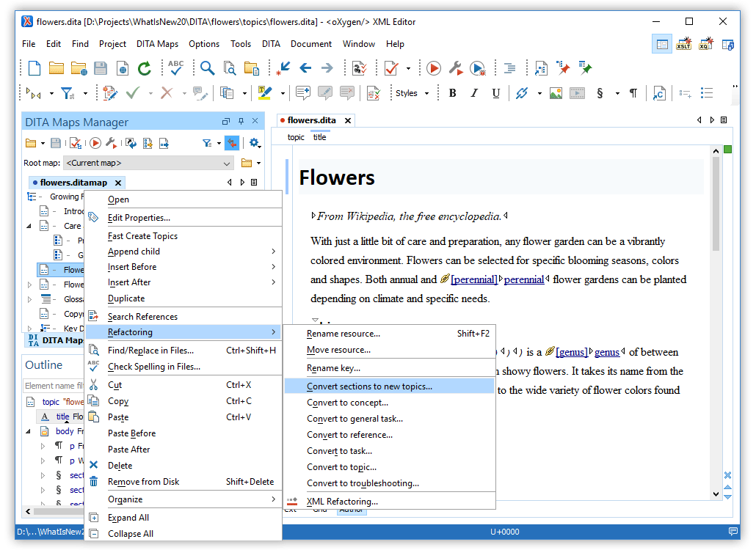Reload document with green refresh icon

pos(144,68)
